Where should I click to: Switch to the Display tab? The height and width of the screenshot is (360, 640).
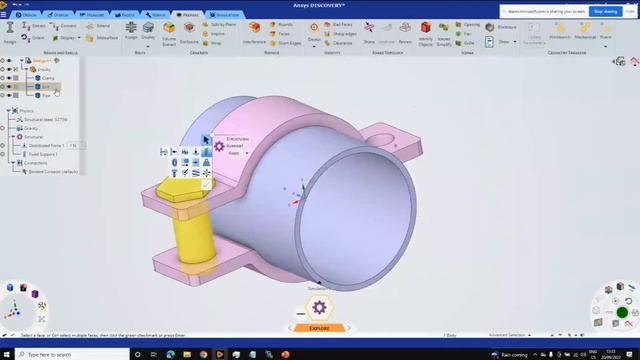[58, 15]
